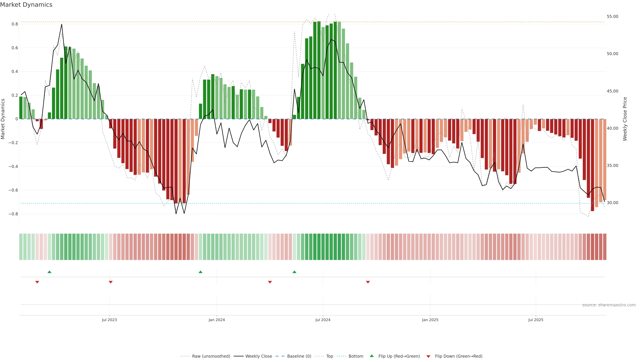
Task: Toggle the Top legend entry
Action: pos(330,356)
